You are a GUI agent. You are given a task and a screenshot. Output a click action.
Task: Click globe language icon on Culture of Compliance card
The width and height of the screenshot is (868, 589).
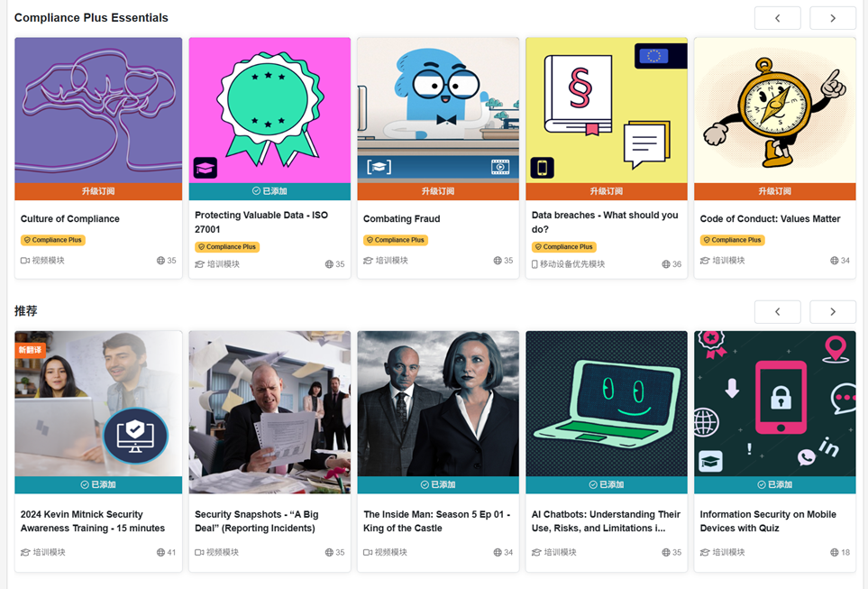(x=160, y=261)
